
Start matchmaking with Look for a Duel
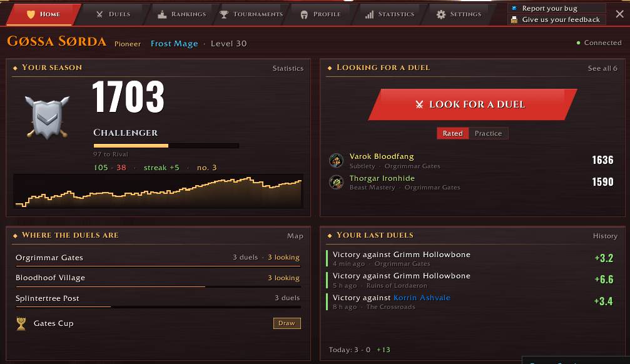tap(472, 104)
